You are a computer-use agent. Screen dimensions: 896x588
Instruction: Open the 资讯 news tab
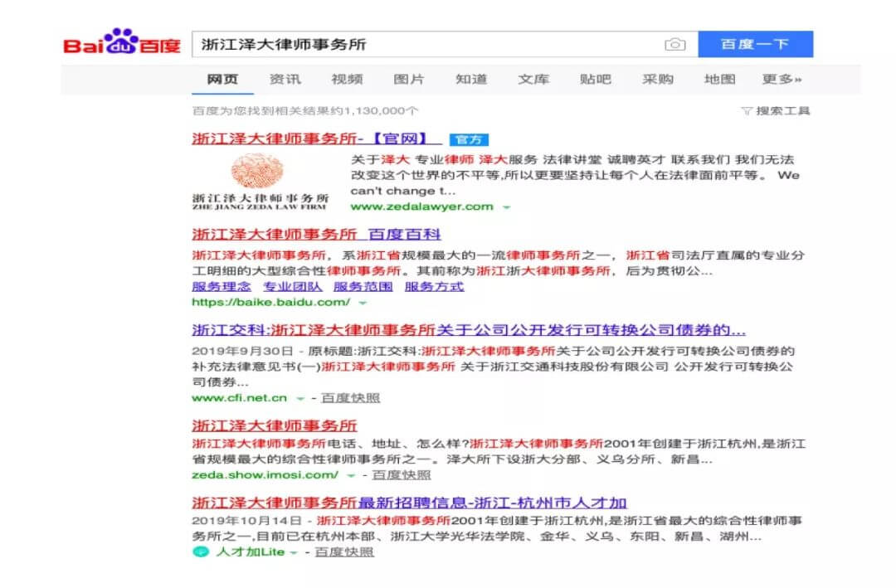point(286,79)
